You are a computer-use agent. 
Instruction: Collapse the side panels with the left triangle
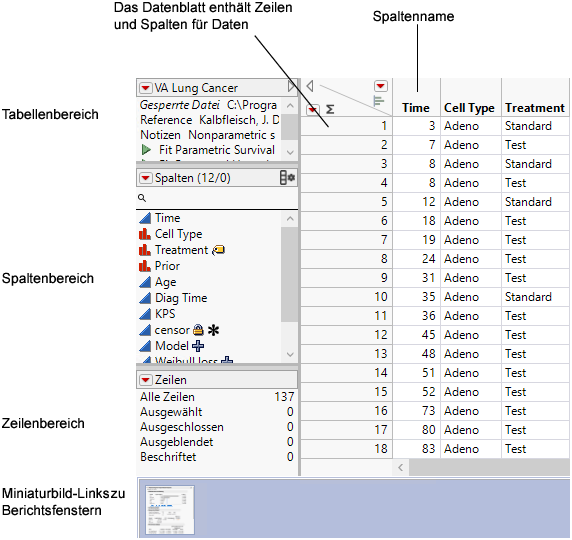[x=310, y=86]
